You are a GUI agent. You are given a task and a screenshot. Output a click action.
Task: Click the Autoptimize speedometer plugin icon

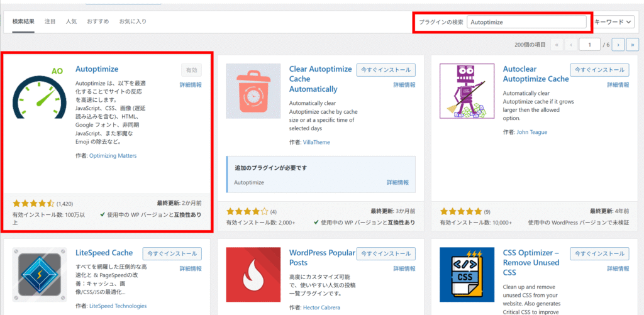[x=40, y=91]
